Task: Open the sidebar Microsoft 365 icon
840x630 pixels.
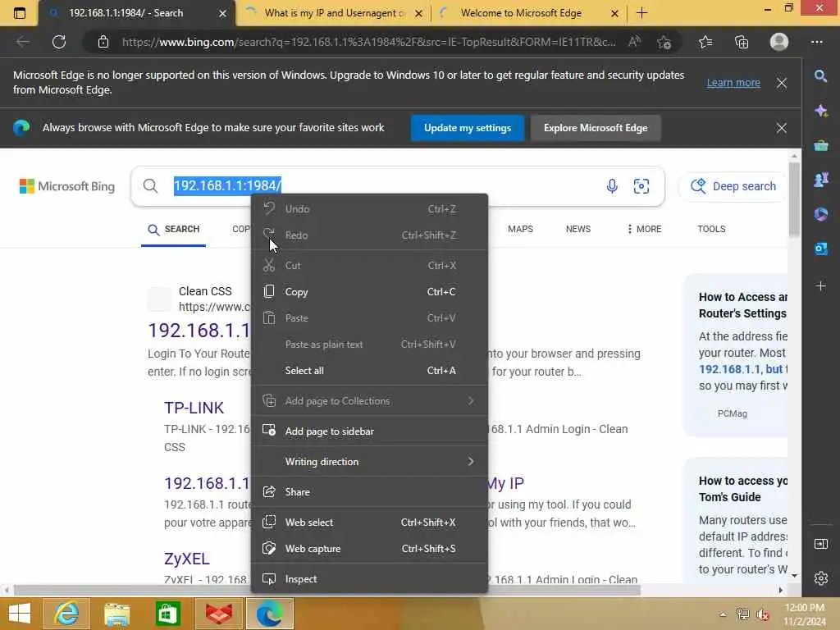Action: pos(820,214)
